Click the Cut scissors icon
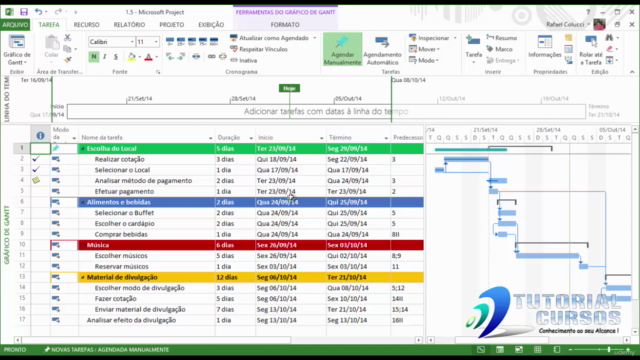Image resolution: width=640 pixels, height=360 pixels. (x=68, y=38)
